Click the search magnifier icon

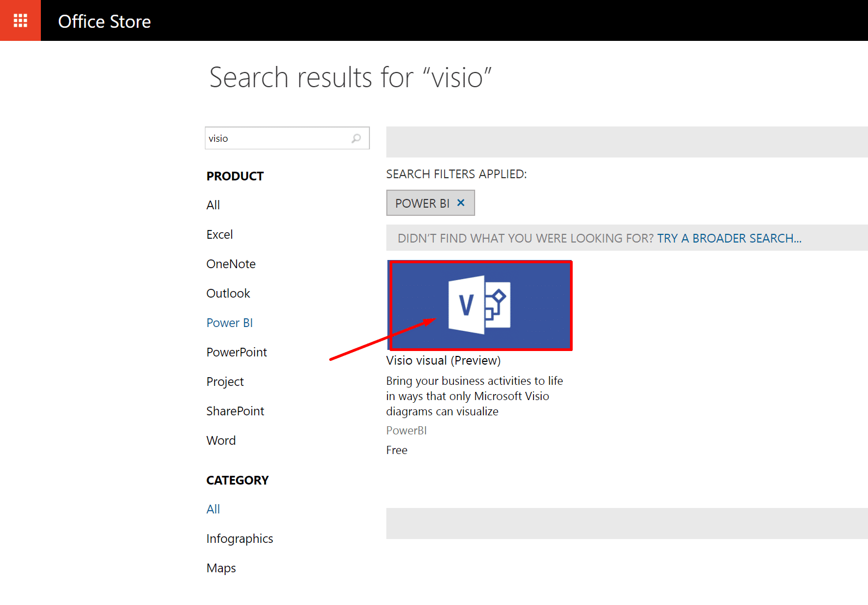356,138
